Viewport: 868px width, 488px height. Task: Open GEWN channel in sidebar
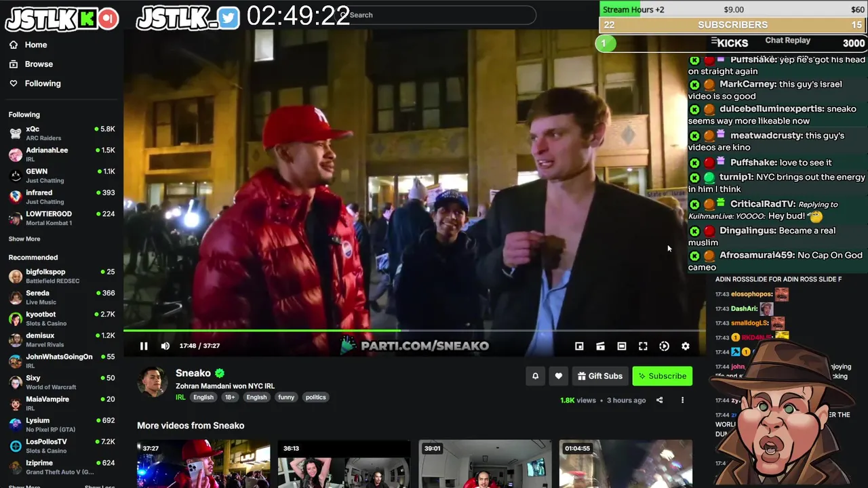click(62, 176)
